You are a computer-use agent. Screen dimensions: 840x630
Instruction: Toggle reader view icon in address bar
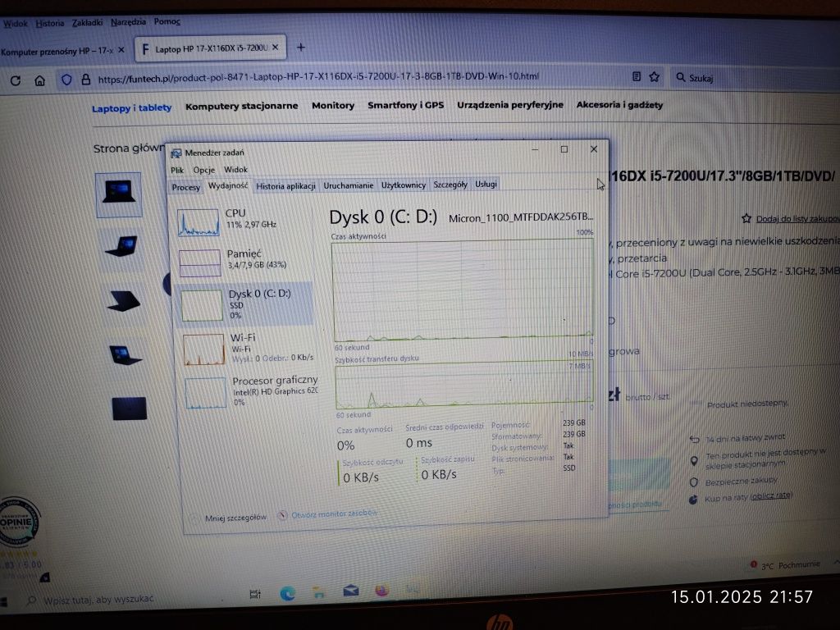(x=636, y=76)
